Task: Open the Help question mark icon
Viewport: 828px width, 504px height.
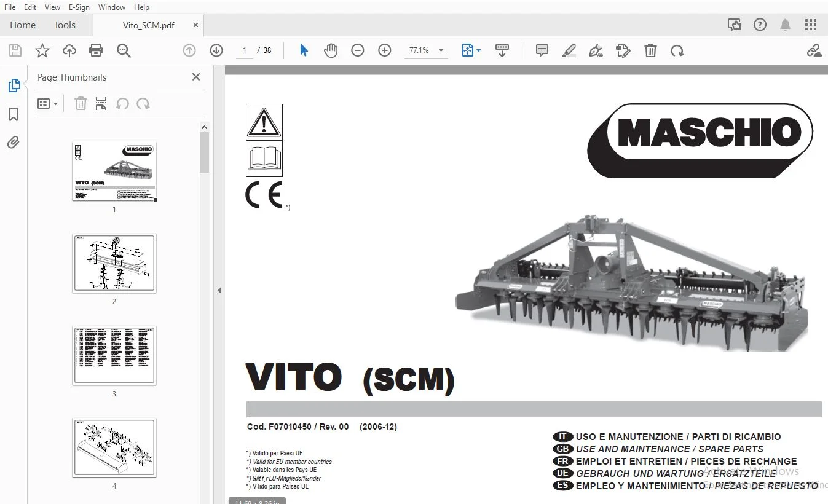Action: pyautogui.click(x=760, y=25)
